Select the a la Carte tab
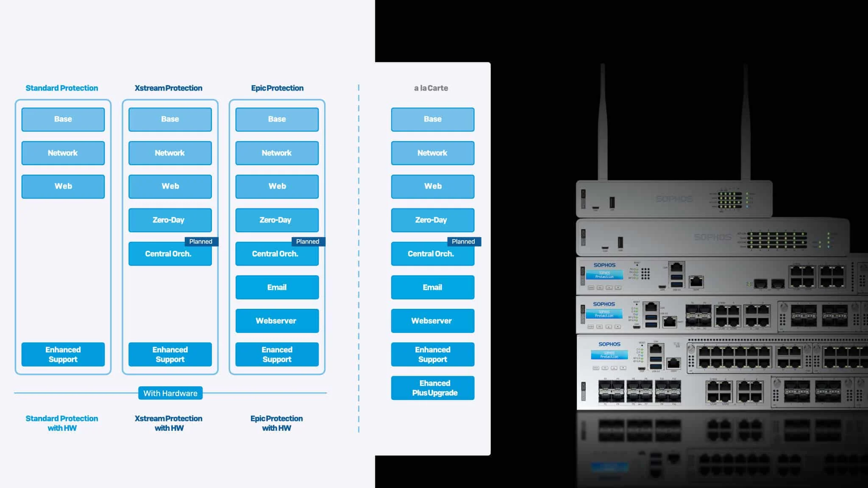The image size is (868, 488). [x=431, y=88]
